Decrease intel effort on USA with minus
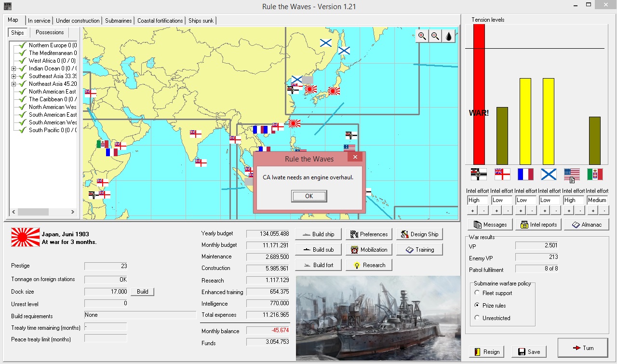 point(579,211)
